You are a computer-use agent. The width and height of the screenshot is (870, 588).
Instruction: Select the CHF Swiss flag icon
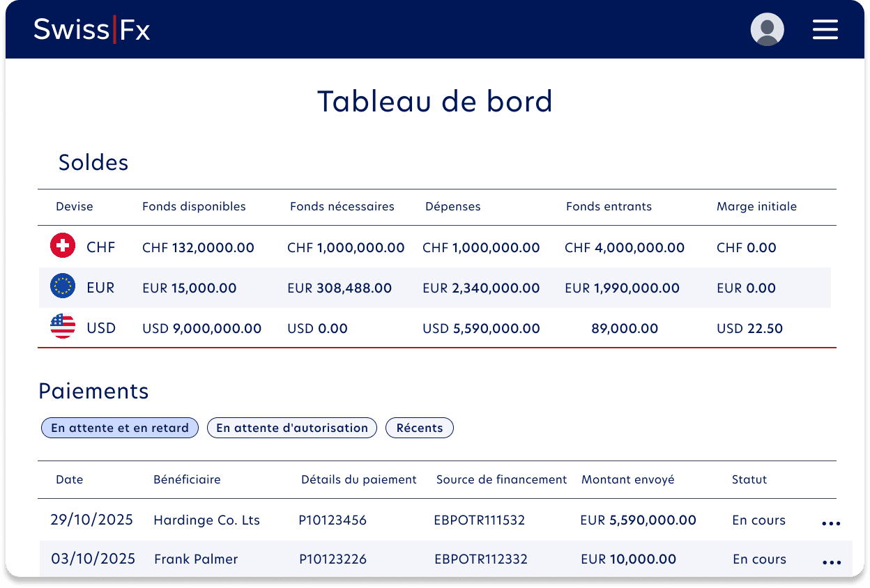pos(62,245)
